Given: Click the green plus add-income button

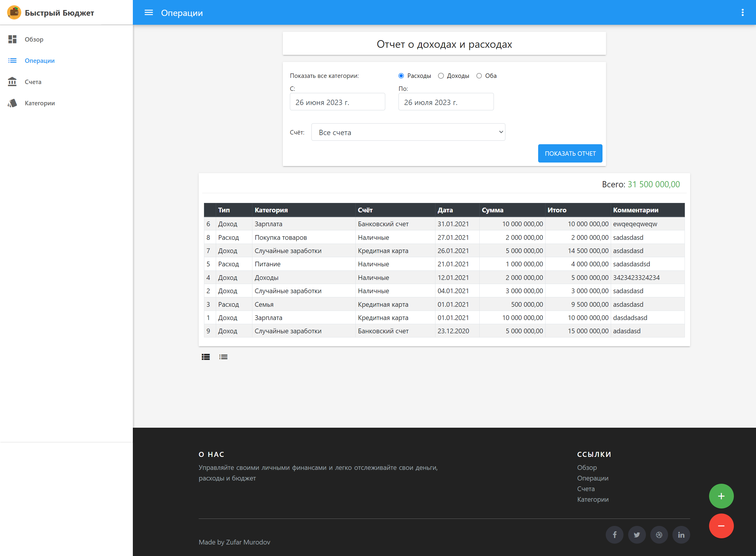Looking at the screenshot, I should pos(721,496).
